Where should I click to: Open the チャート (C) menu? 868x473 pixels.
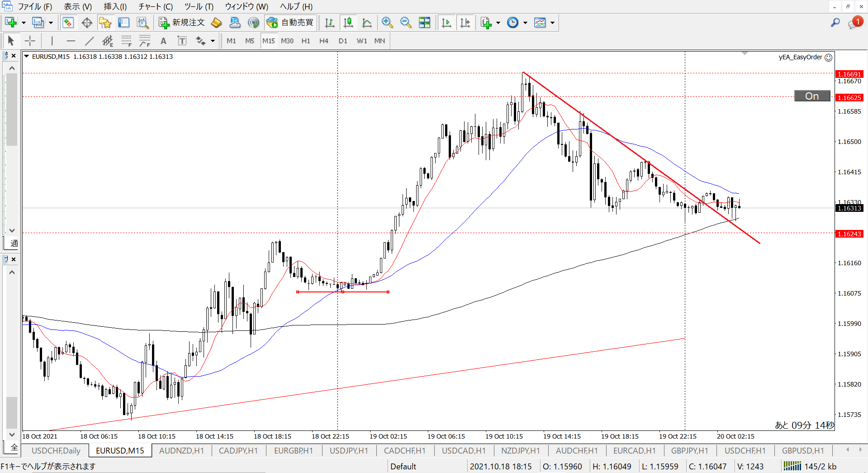156,6
